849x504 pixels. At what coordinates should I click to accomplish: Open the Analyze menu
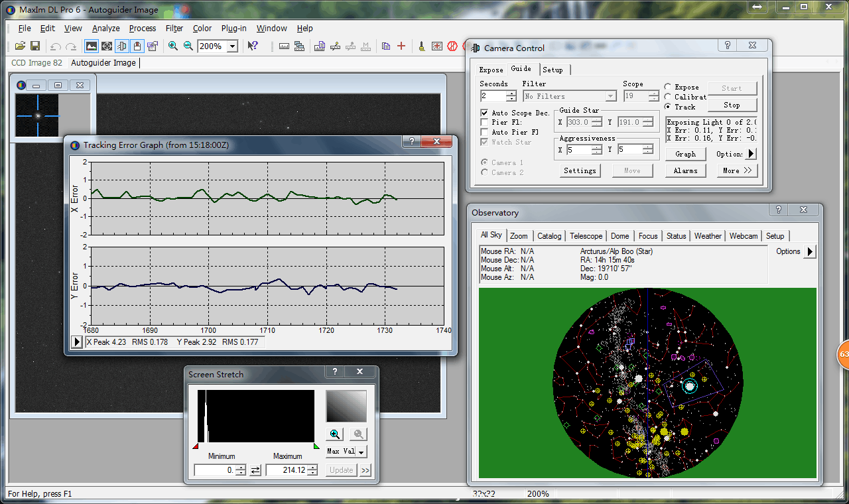coord(106,29)
